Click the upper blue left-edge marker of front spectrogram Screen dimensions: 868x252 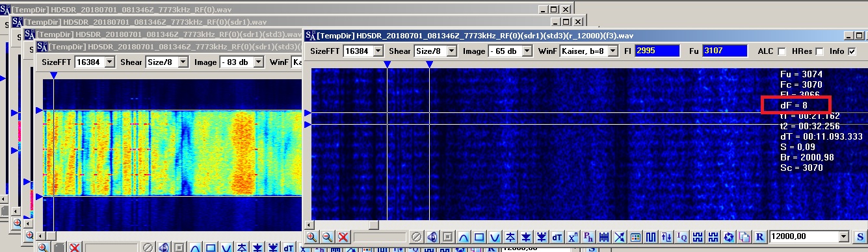pos(308,113)
